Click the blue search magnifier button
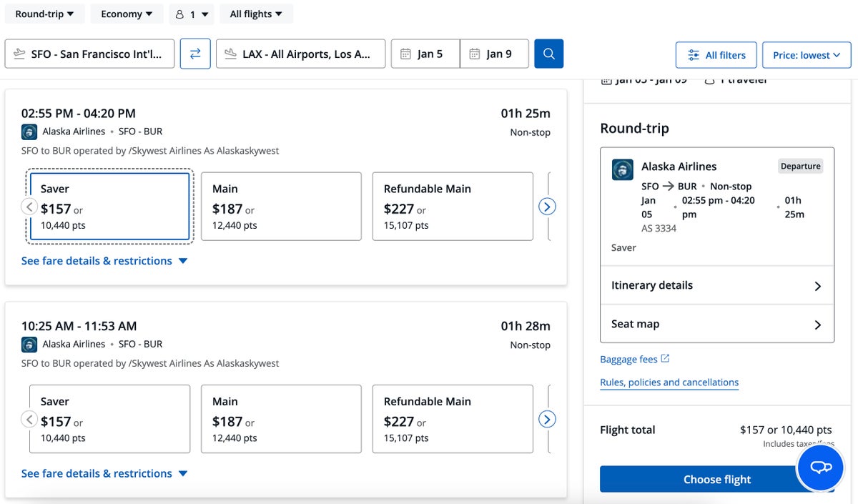 (x=549, y=54)
